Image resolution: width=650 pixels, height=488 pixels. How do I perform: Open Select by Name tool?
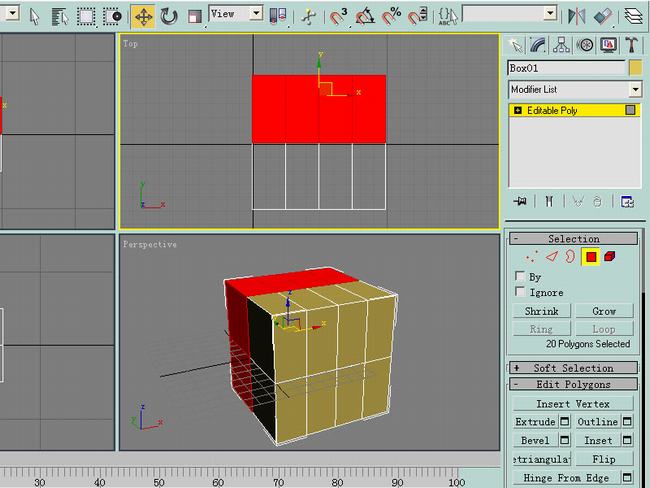tap(60, 17)
